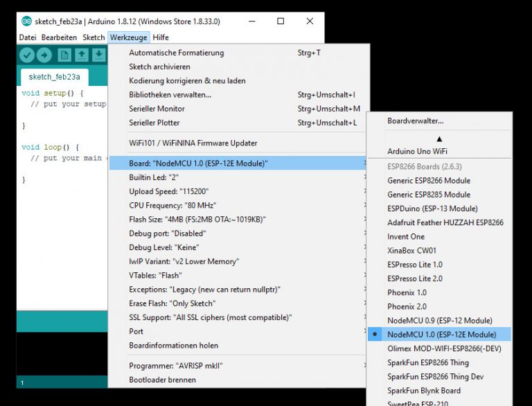
Task: Switch to the sketch_feb23a editor tab
Action: [54, 77]
